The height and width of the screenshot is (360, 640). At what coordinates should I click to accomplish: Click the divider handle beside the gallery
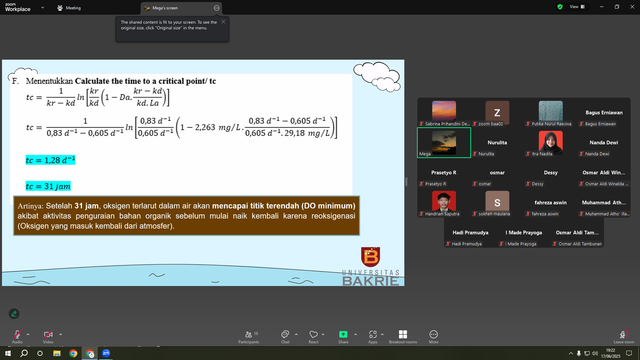coord(406,182)
